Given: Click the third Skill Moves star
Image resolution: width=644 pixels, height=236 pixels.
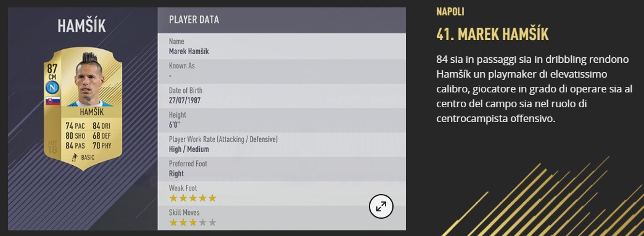Looking at the screenshot, I should [192, 223].
